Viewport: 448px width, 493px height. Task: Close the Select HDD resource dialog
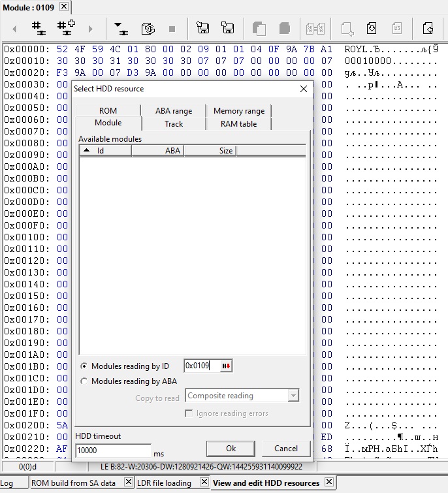[303, 89]
